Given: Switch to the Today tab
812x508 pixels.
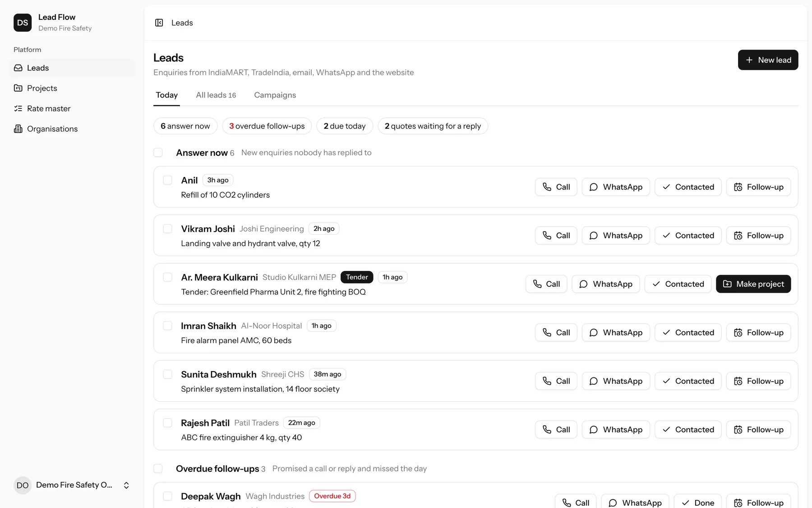Looking at the screenshot, I should pos(166,95).
